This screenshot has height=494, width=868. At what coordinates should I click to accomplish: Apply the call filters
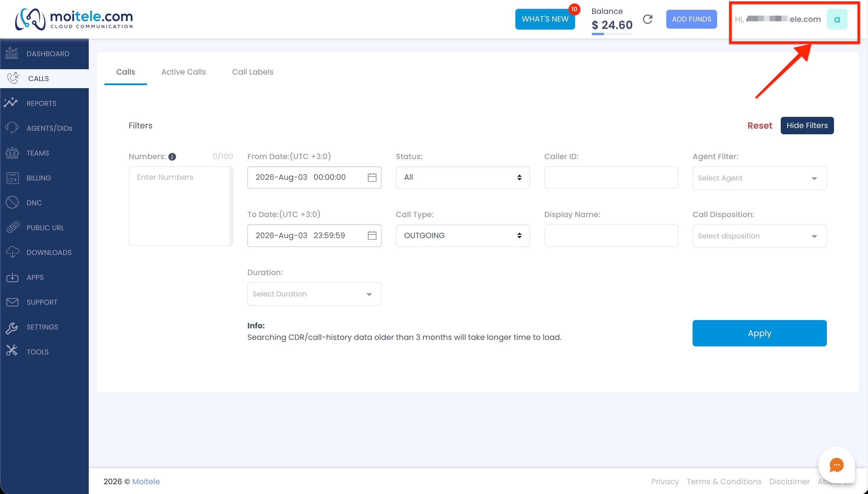(759, 333)
